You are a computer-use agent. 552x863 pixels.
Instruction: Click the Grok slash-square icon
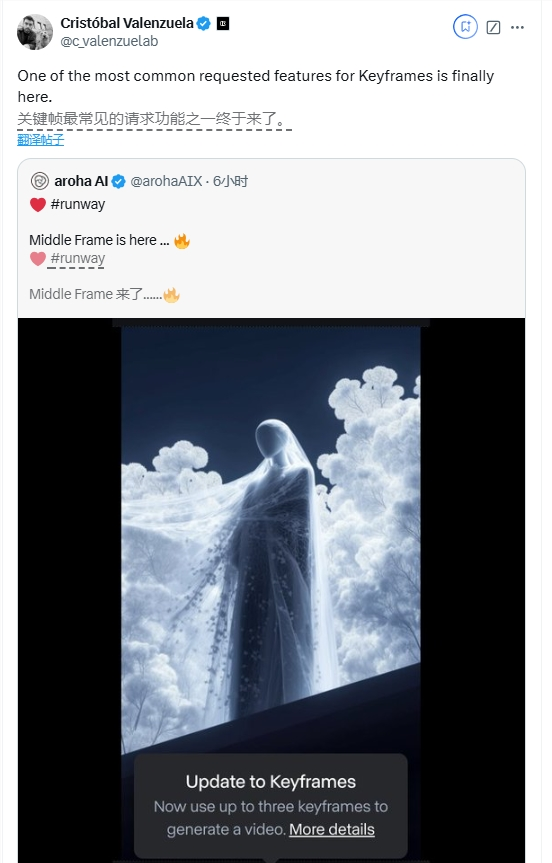493,27
